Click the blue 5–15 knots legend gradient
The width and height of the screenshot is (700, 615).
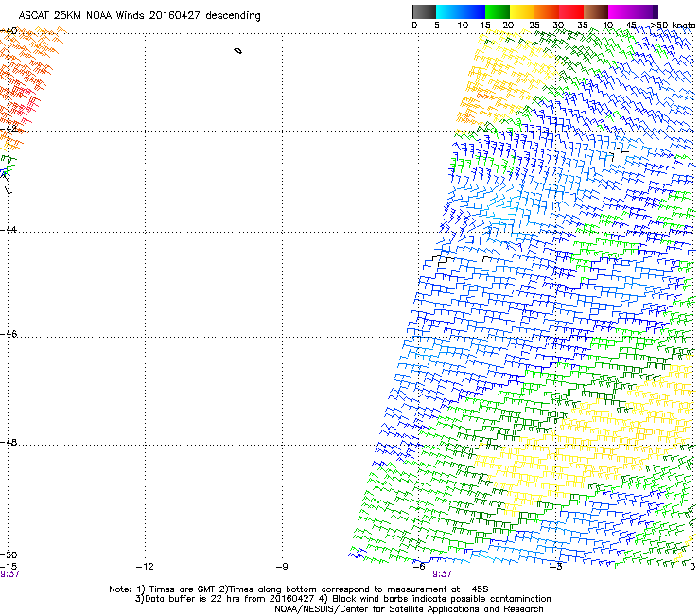pyautogui.click(x=461, y=11)
